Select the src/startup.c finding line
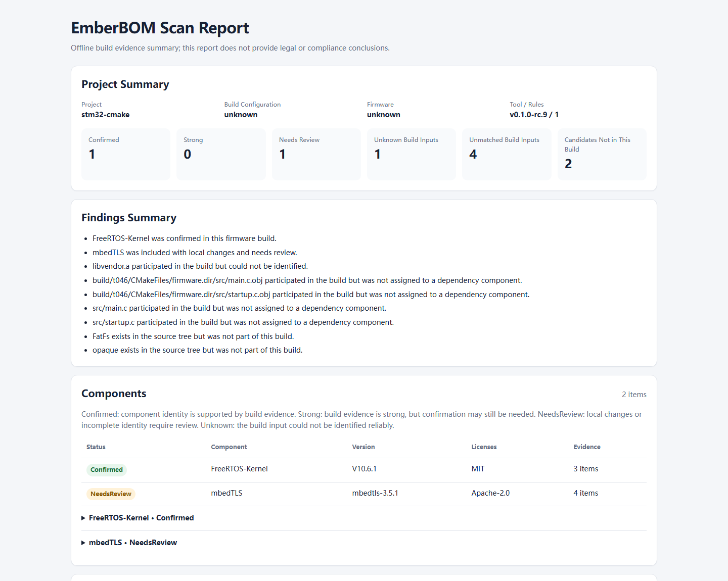The width and height of the screenshot is (728, 581). [243, 322]
